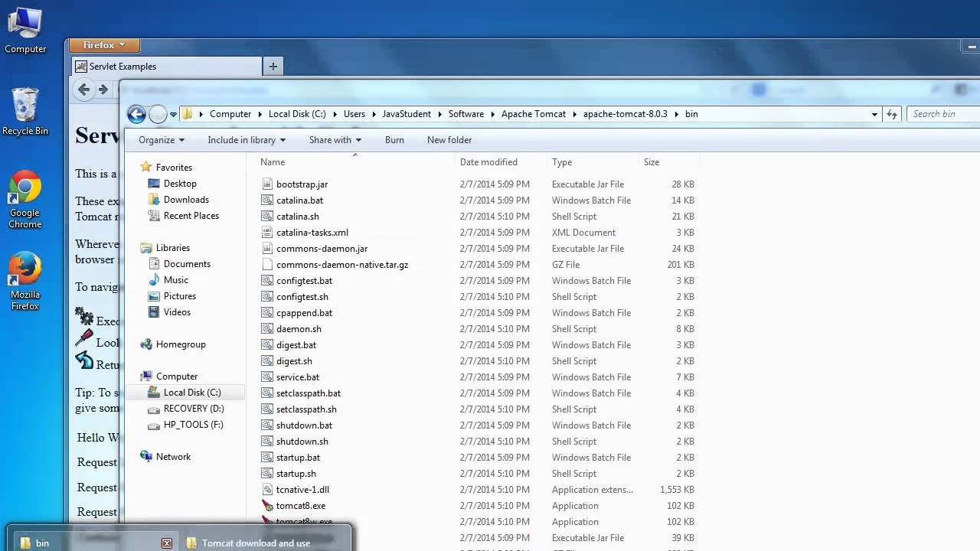Select the service.bat file name
980x551 pixels.
click(298, 377)
